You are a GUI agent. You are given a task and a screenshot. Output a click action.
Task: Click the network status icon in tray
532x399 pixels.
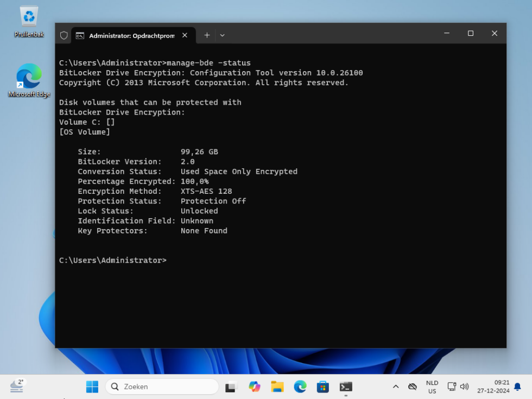point(452,387)
